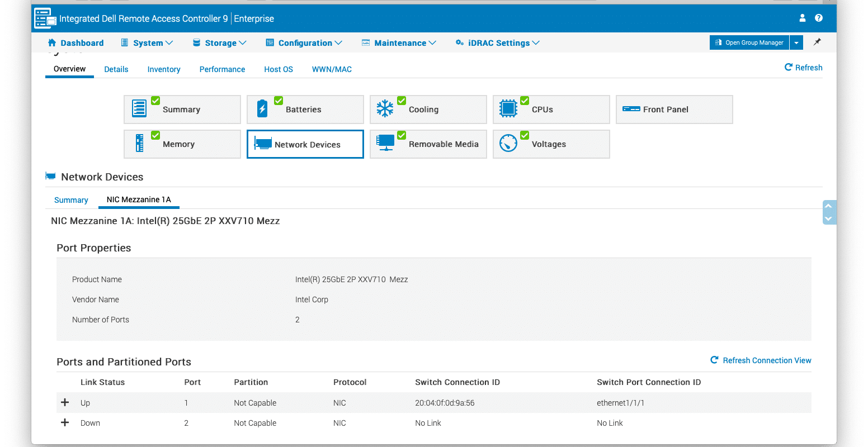Click the Voltages gauge icon
The width and height of the screenshot is (868, 447).
point(508,143)
